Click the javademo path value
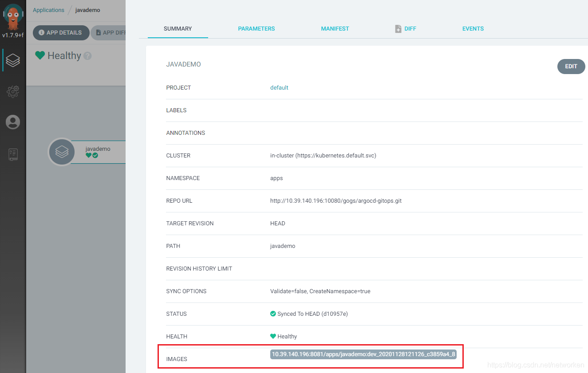 283,246
